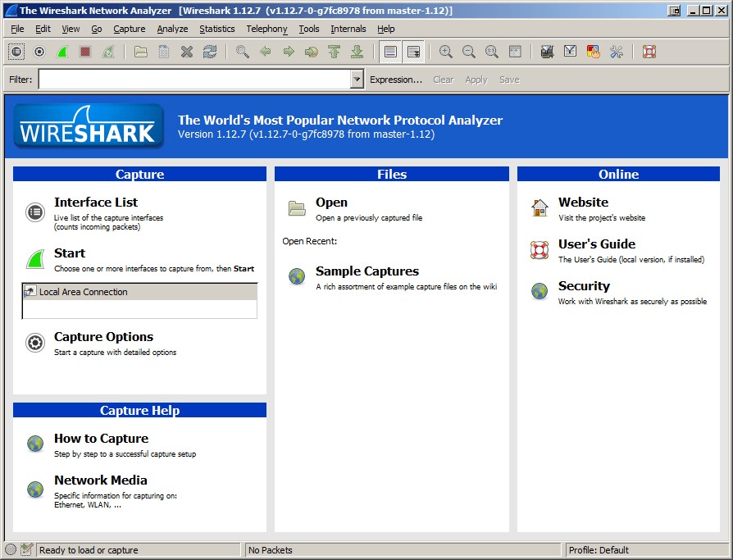This screenshot has height=560, width=733.
Task: Open expert info from status bar circle icon
Action: pos(11,549)
